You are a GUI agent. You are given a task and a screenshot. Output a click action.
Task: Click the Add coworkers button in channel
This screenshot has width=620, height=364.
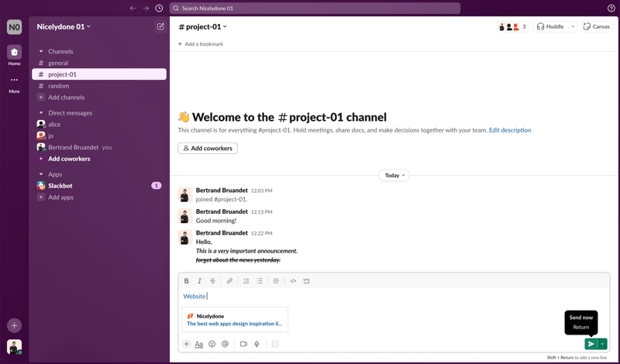[208, 148]
